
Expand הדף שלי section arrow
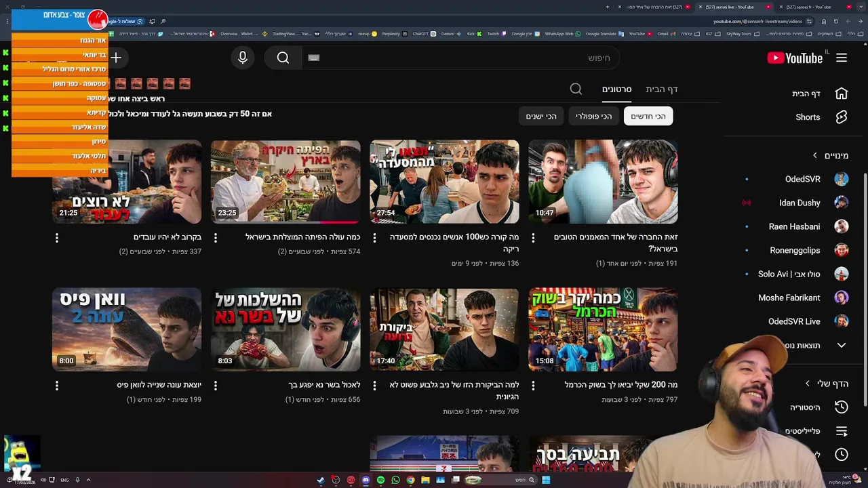click(807, 384)
